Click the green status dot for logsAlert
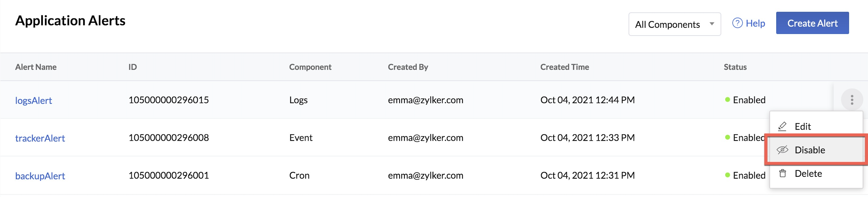 coord(727,100)
